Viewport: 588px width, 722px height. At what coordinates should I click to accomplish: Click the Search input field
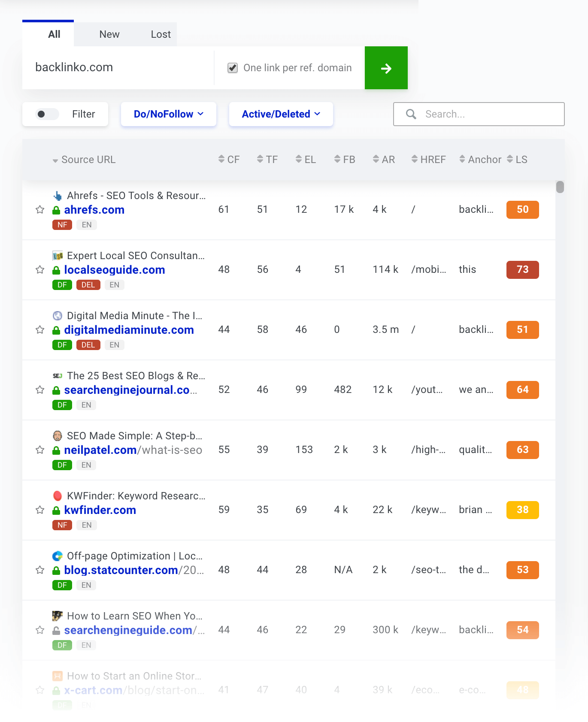(x=479, y=114)
